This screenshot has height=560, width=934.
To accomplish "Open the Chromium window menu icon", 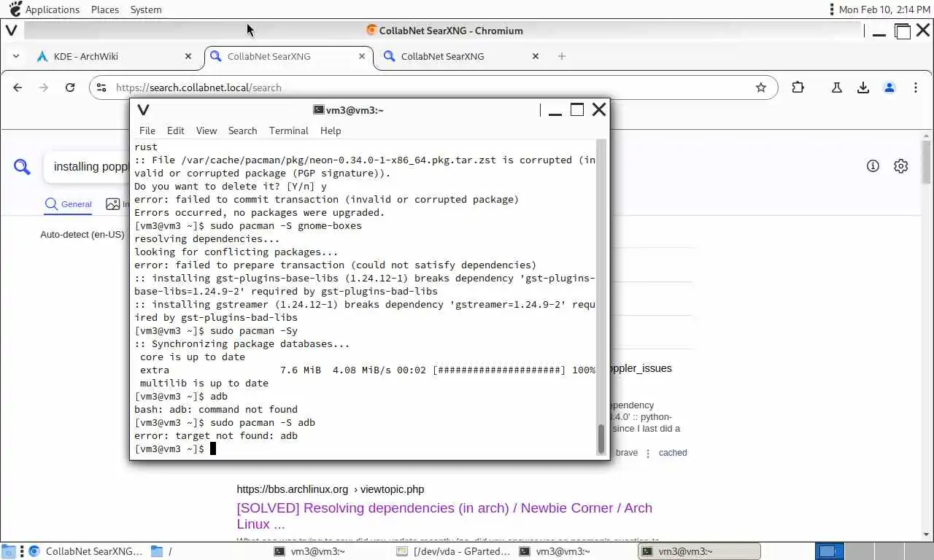I will (12, 31).
